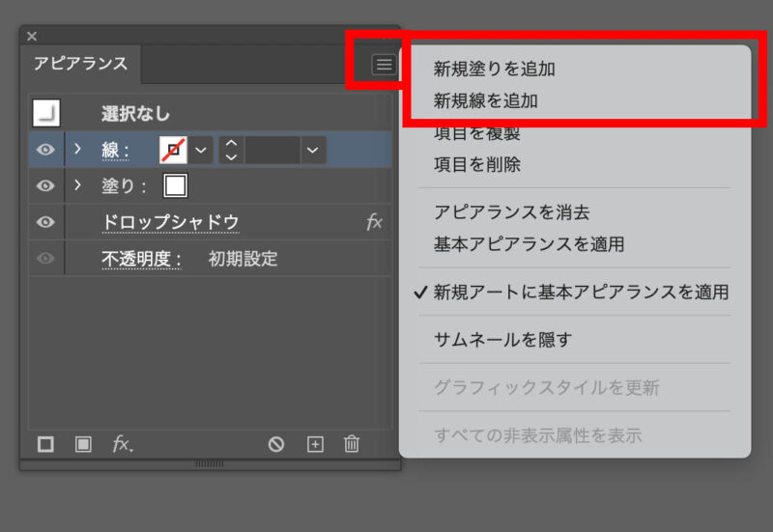
Task: Click the Add New Stroke square icon
Action: (45, 444)
